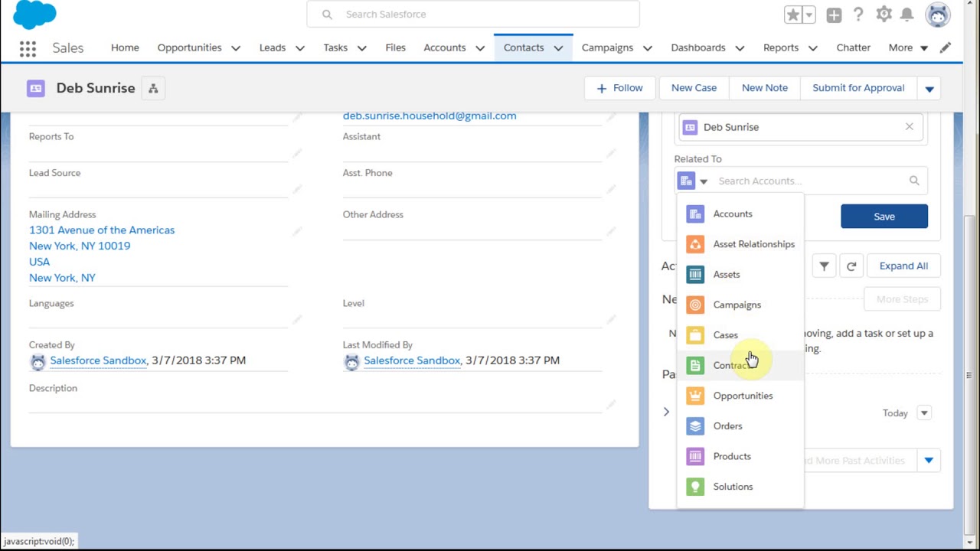Screen dimensions: 980x551
Task: Open the Notifications bell icon
Action: [907, 15]
